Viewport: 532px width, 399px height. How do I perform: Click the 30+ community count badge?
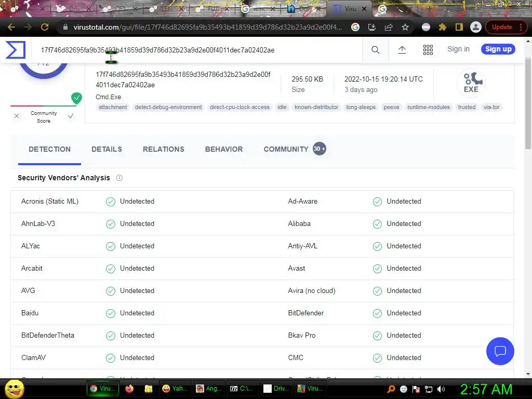(x=320, y=149)
